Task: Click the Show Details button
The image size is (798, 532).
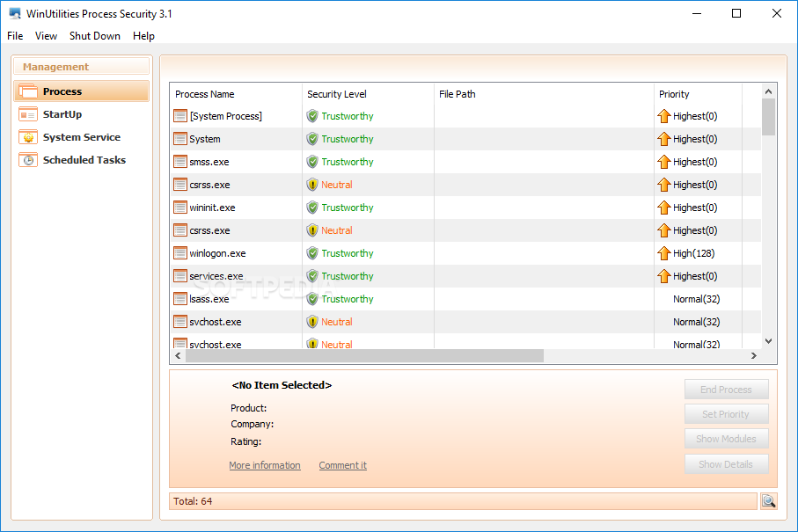Action: [x=726, y=463]
